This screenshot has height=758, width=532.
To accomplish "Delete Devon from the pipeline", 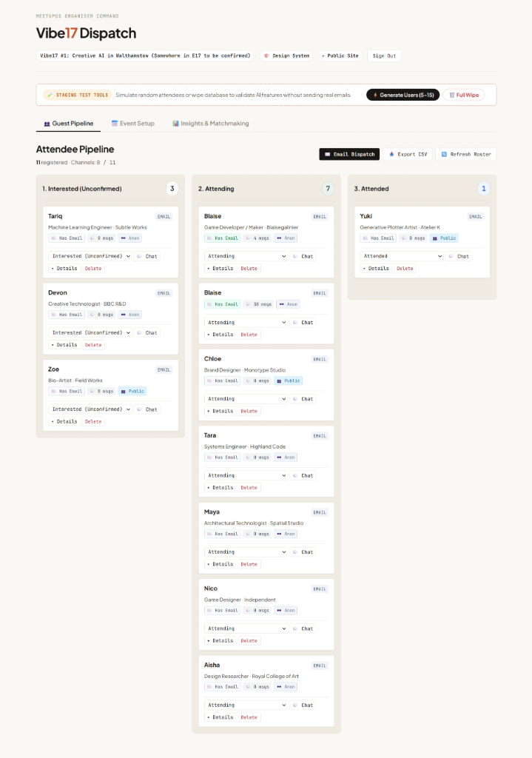I will (93, 345).
